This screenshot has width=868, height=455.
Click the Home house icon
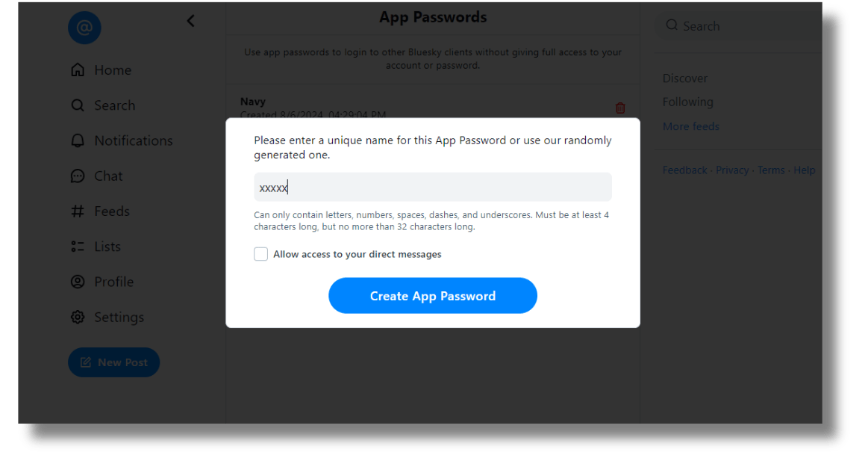[78, 70]
